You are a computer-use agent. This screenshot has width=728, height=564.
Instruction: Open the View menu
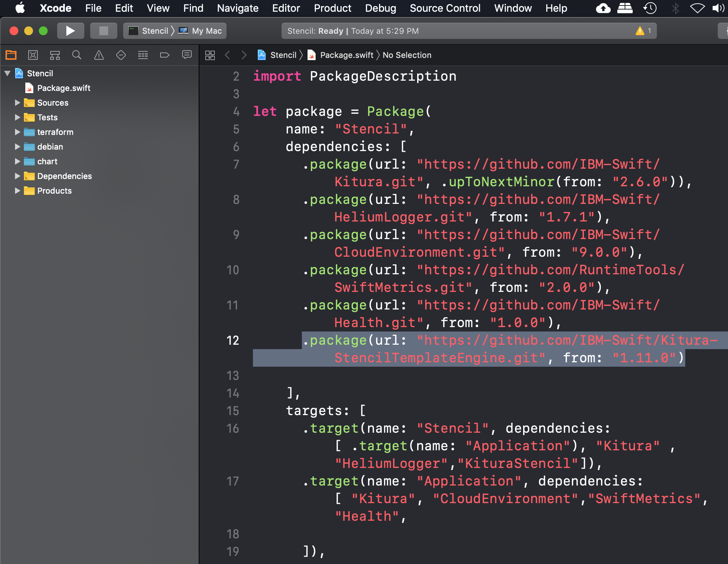pyautogui.click(x=158, y=8)
